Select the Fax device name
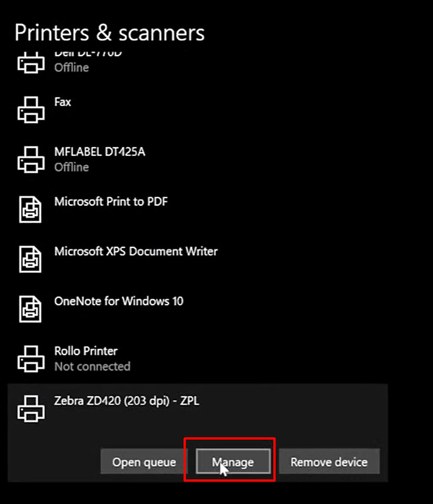Viewport: 433px width, 504px height. tap(63, 102)
